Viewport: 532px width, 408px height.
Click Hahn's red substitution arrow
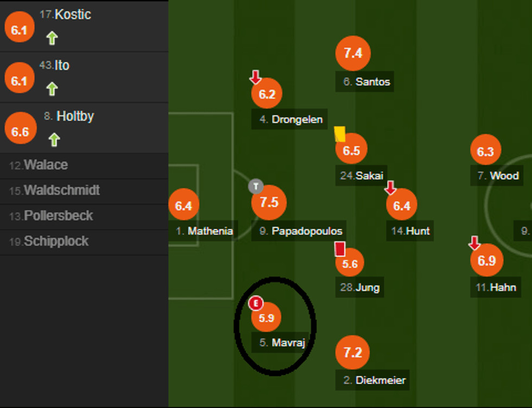click(474, 243)
